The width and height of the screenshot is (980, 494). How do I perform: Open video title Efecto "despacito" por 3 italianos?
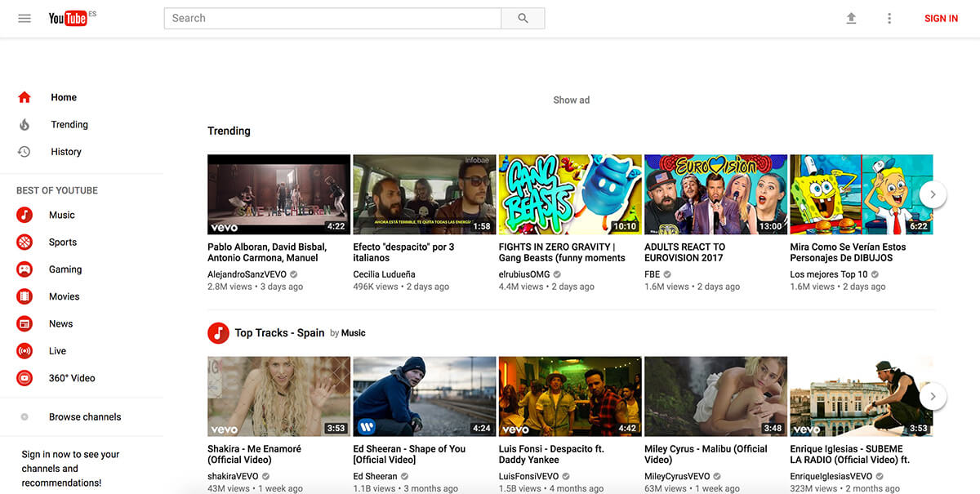tap(403, 252)
